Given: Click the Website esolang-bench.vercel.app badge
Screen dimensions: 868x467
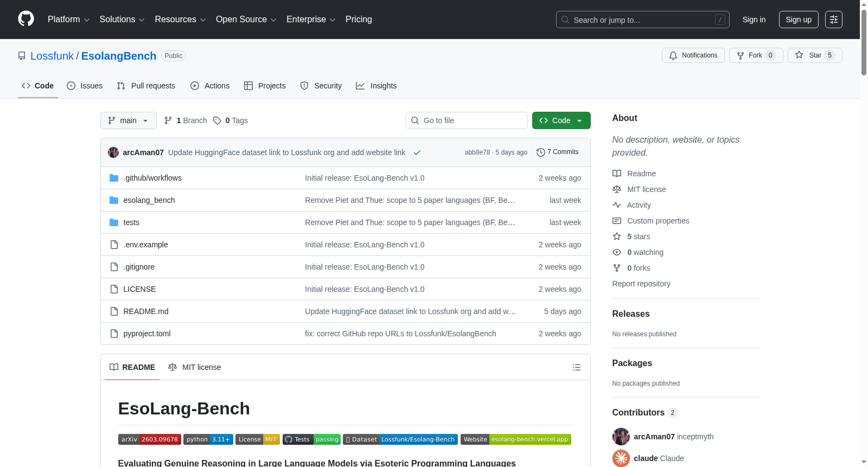Looking at the screenshot, I should (x=516, y=439).
